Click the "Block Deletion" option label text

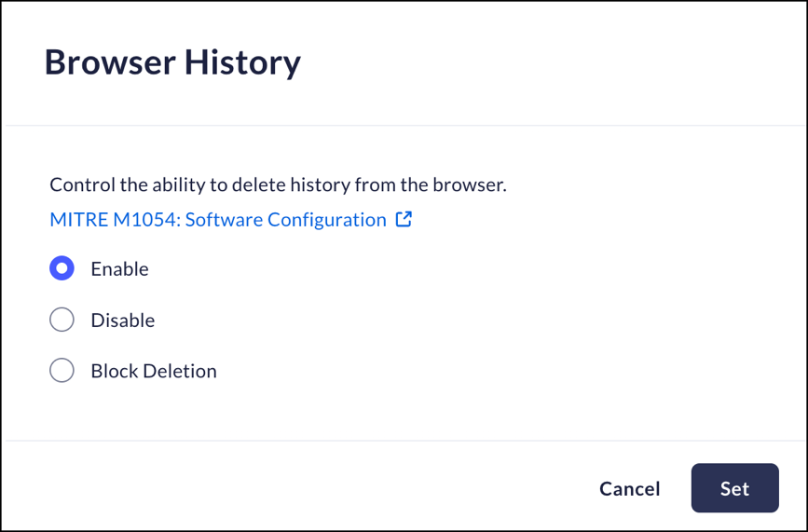tap(154, 371)
